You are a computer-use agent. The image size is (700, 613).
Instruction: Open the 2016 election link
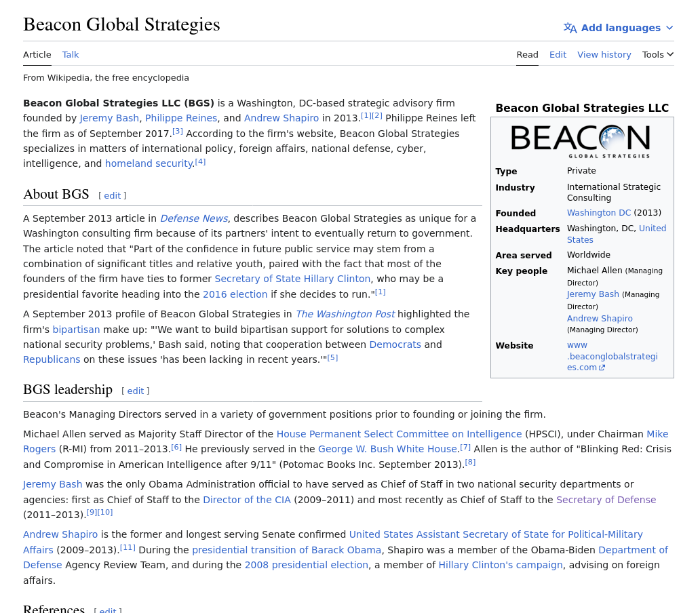point(235,294)
